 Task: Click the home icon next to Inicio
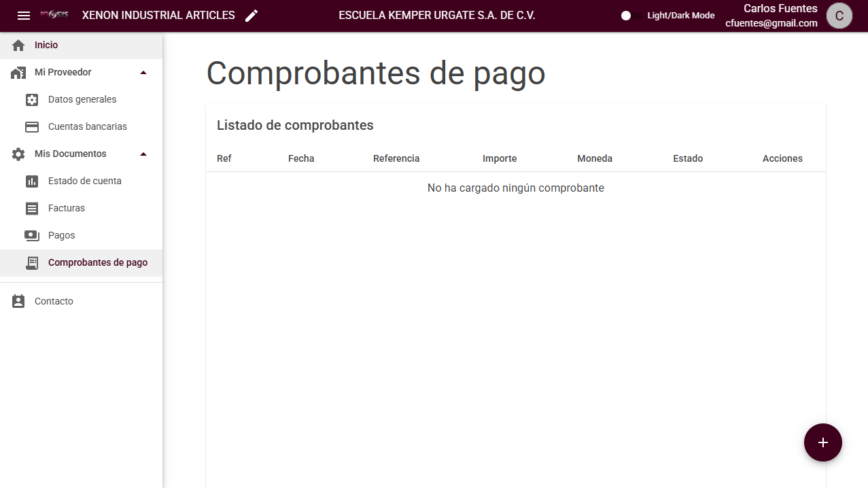point(18,46)
